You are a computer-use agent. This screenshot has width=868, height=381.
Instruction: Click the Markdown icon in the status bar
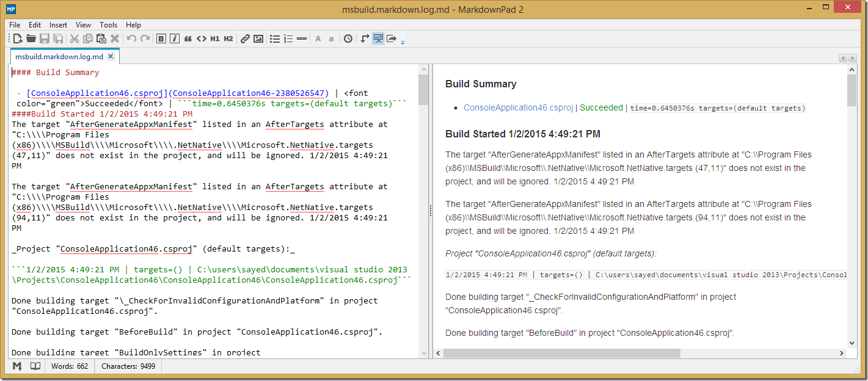click(x=18, y=366)
